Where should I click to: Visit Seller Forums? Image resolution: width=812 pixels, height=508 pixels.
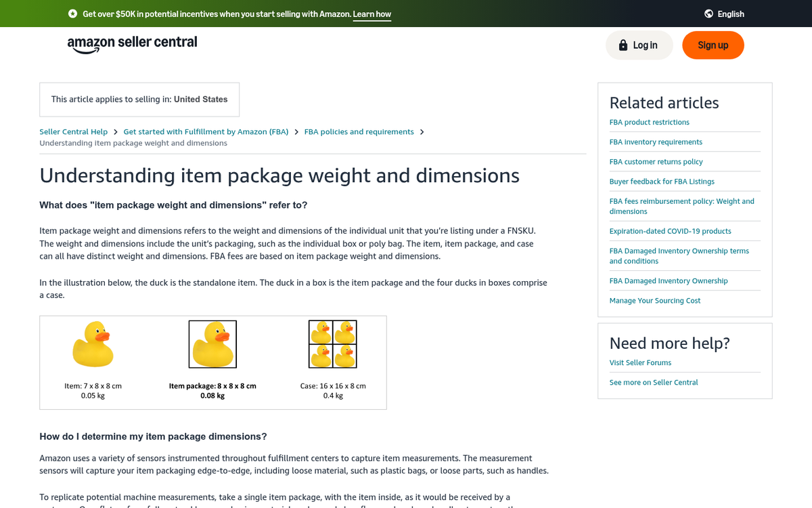639,362
